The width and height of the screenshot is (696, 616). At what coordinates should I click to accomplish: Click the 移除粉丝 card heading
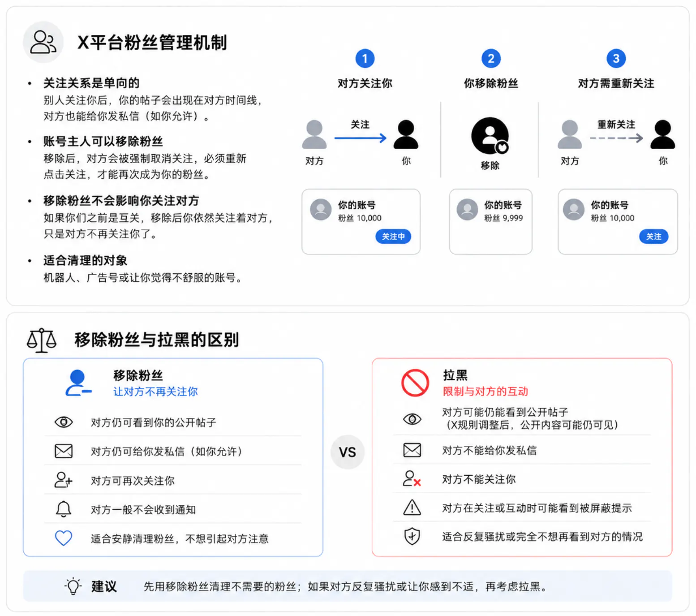(138, 375)
